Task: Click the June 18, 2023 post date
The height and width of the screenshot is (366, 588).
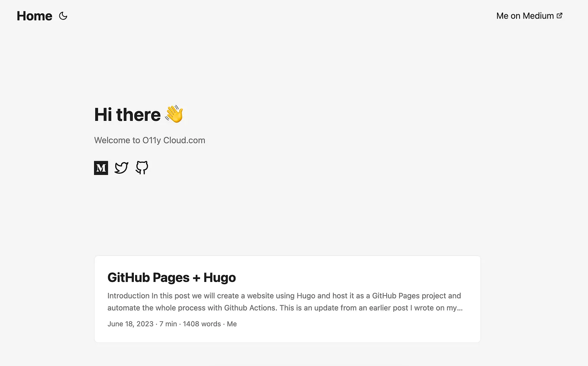Action: [130, 324]
